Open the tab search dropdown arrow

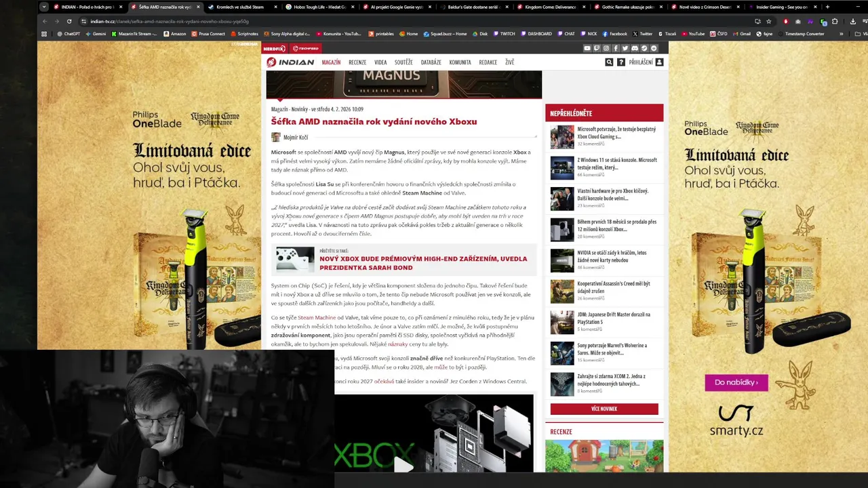[44, 7]
